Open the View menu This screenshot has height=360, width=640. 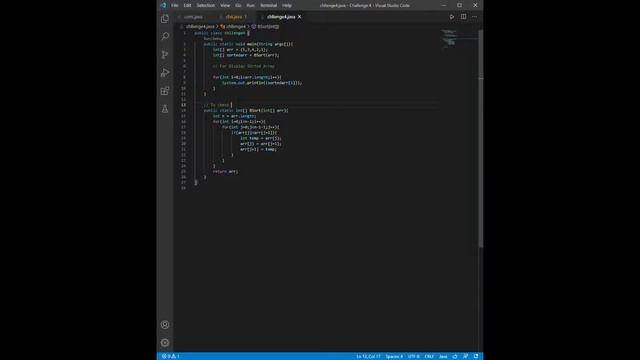point(225,5)
